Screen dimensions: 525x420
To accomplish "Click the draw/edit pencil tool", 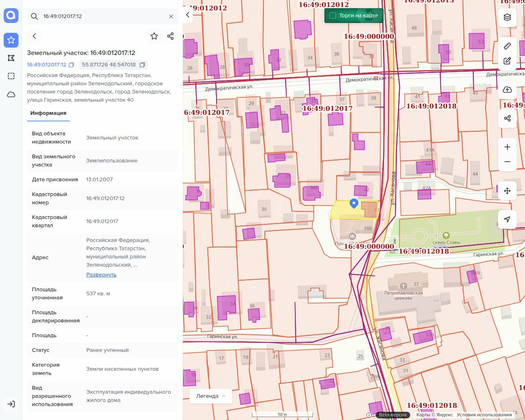I will 507,61.
